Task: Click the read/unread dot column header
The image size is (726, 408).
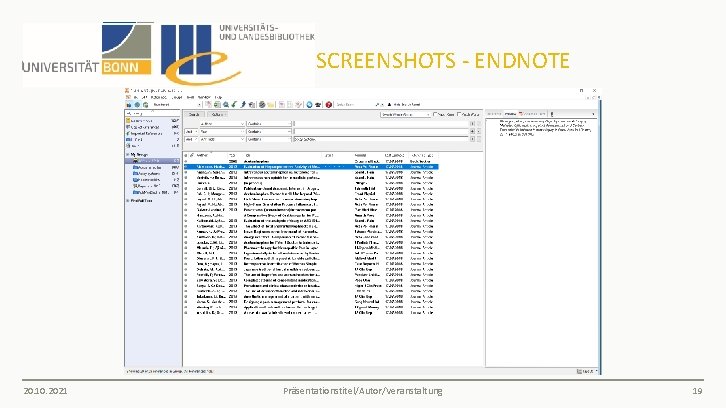Action: click(x=186, y=155)
